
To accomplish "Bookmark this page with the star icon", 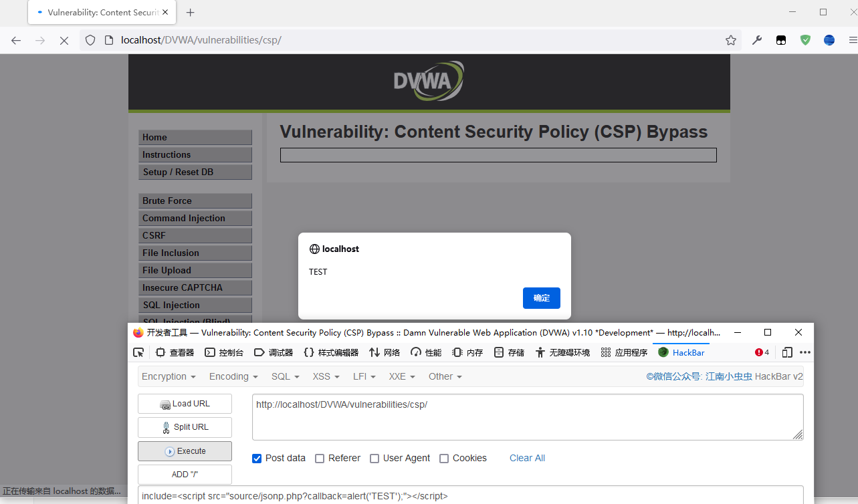I will click(731, 40).
